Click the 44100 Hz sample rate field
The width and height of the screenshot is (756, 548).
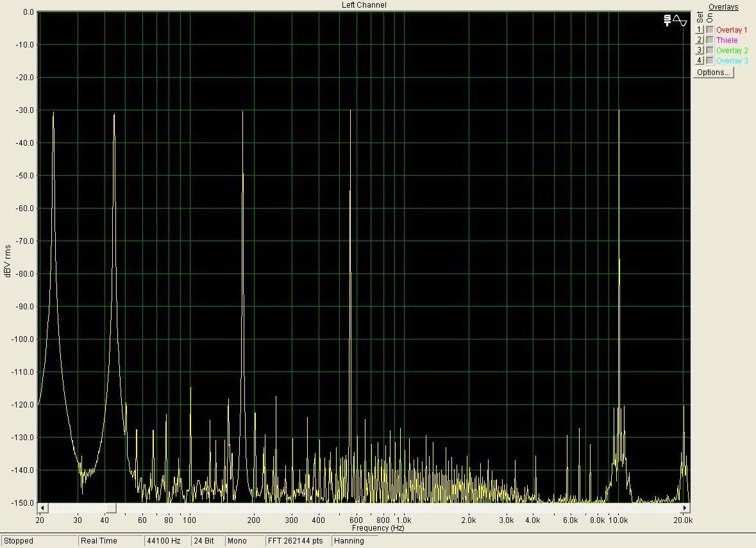tap(167, 541)
